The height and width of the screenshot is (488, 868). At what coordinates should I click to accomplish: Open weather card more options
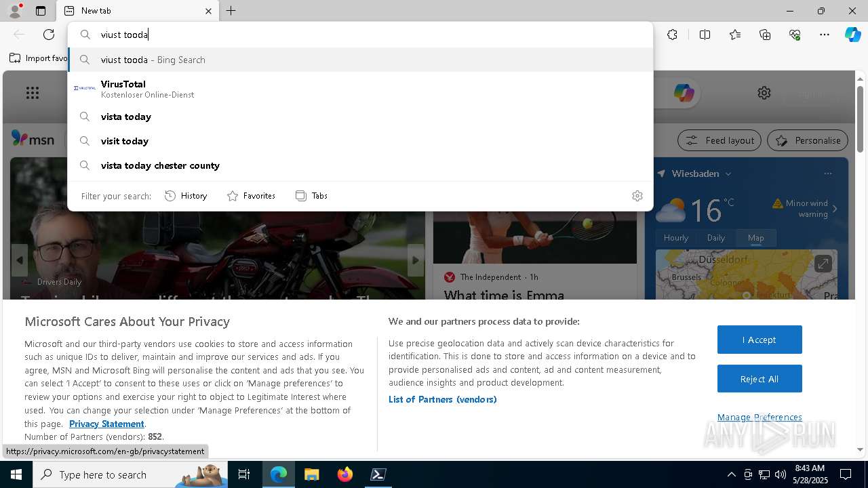tap(828, 174)
